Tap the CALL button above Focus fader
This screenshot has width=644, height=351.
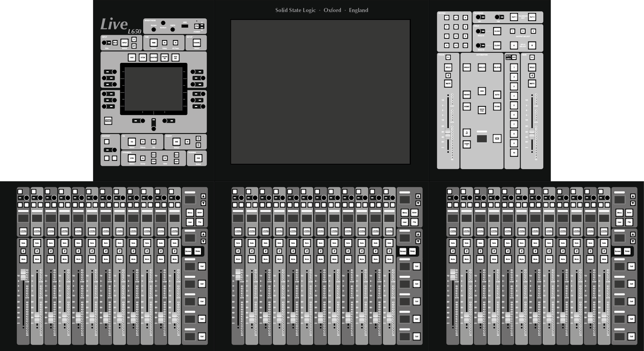[x=448, y=57]
